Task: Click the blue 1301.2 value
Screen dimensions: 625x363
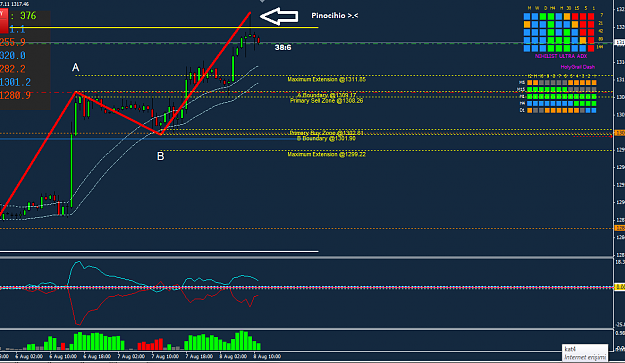Action: (15, 82)
